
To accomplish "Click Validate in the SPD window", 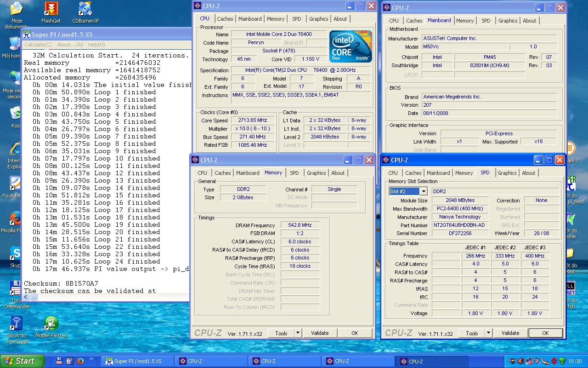I will (x=510, y=333).
